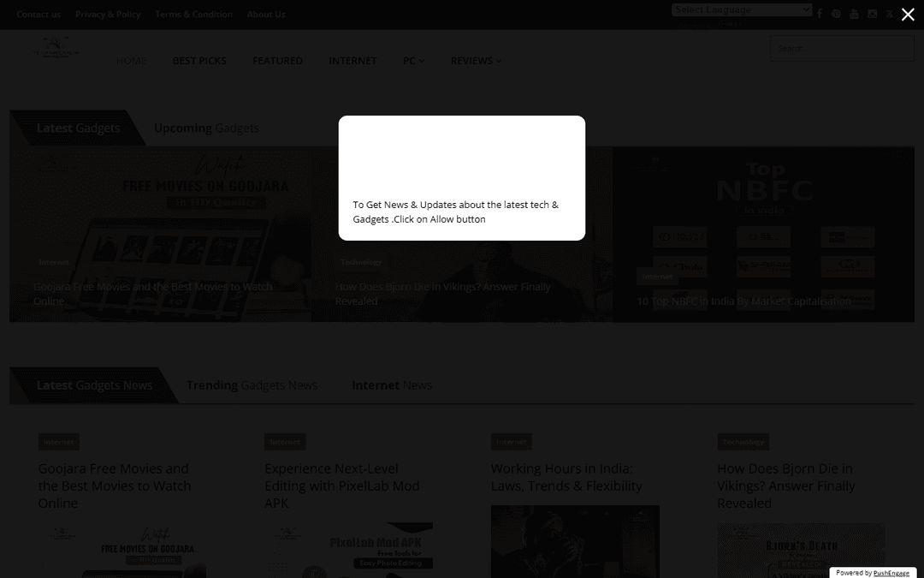924x578 pixels.
Task: Open the Terms & Condition link
Action: 194,15
